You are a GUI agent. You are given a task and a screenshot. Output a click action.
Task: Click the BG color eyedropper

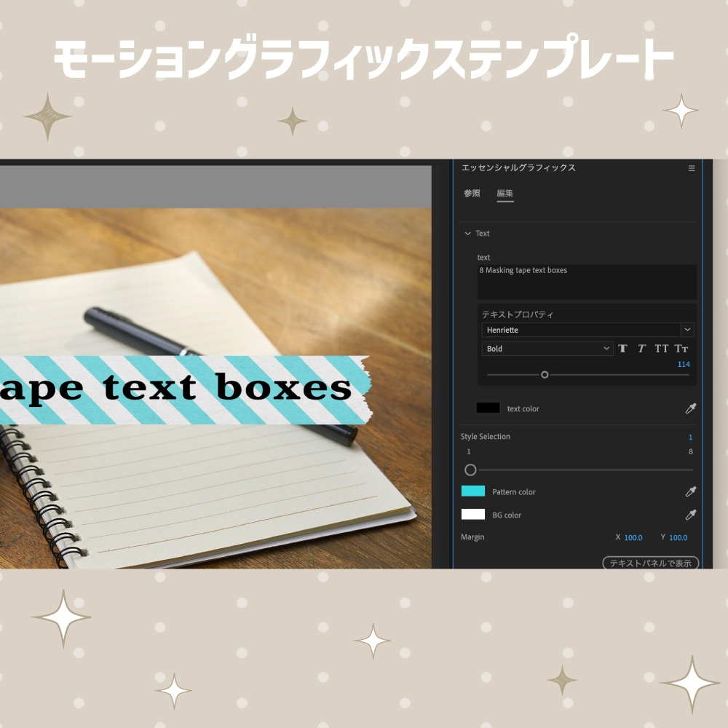689,515
